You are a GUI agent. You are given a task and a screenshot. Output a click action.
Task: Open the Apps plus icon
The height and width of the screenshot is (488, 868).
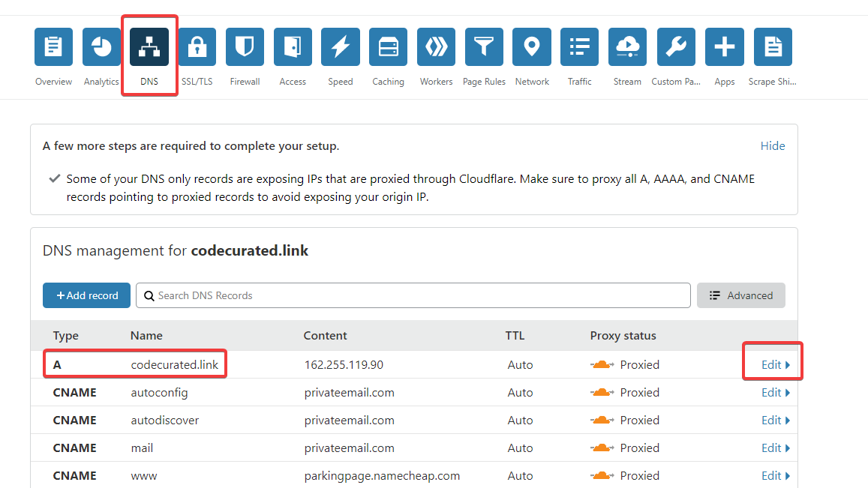(724, 46)
